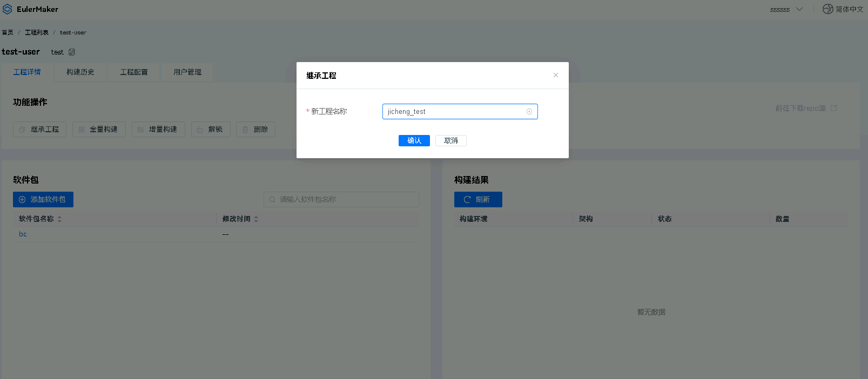Screen dimensions: 868x379
Task: Select the 用户管理 tab
Action: click(x=187, y=72)
